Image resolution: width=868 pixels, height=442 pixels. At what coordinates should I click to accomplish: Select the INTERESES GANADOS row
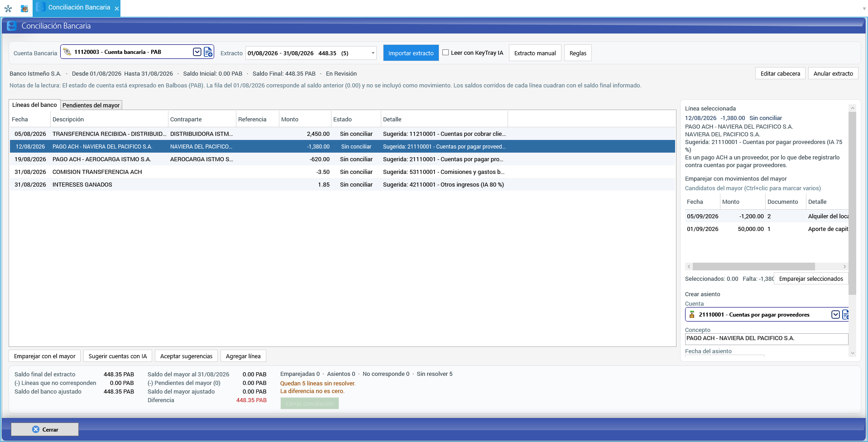click(x=342, y=184)
